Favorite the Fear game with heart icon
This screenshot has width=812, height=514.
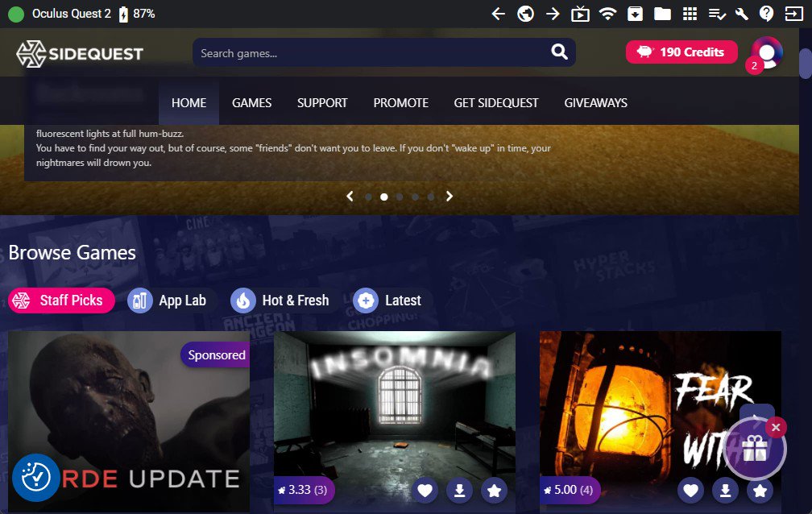pyautogui.click(x=691, y=490)
